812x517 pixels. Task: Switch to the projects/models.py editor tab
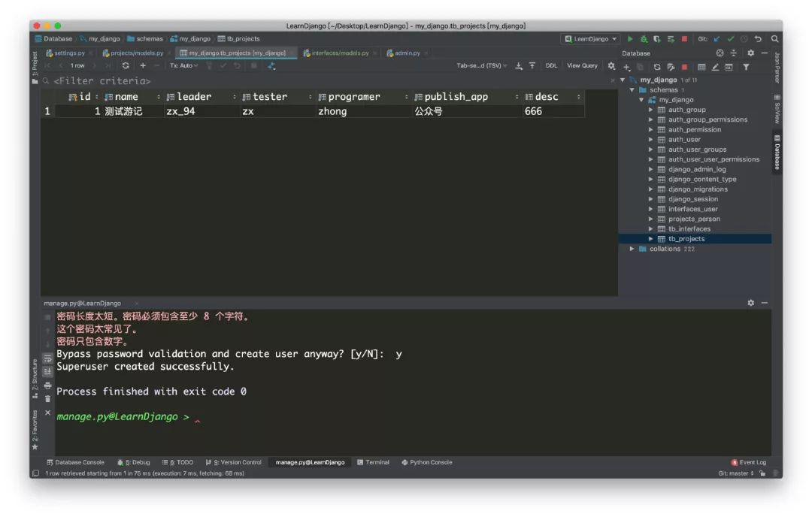point(136,53)
